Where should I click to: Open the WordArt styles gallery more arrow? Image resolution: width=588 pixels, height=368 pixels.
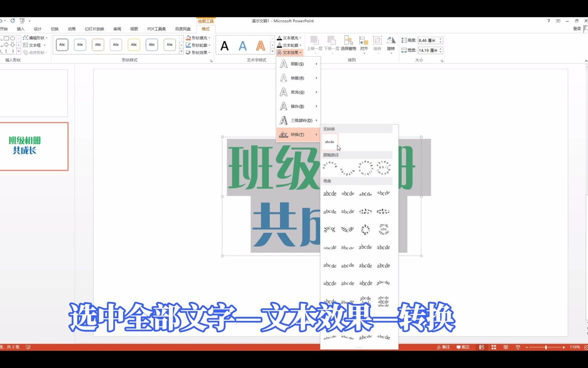tap(272, 51)
